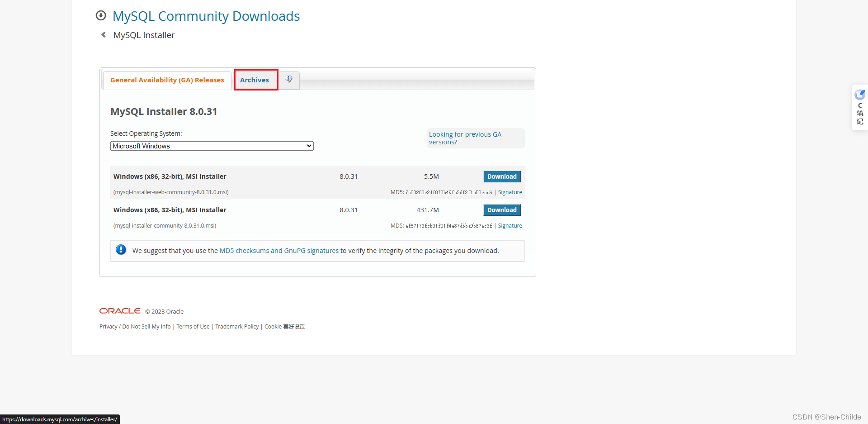
Task: Click the MySQL Installer 8.0.31 heading
Action: (164, 112)
